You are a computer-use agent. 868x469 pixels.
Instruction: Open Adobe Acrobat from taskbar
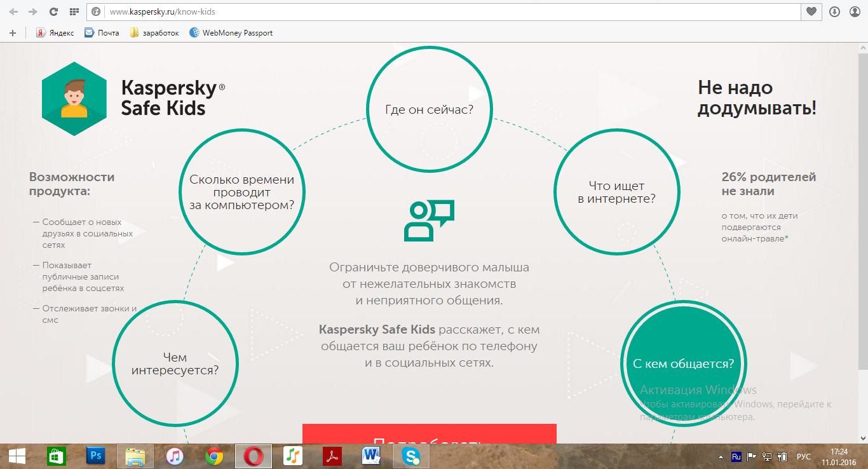click(x=332, y=456)
